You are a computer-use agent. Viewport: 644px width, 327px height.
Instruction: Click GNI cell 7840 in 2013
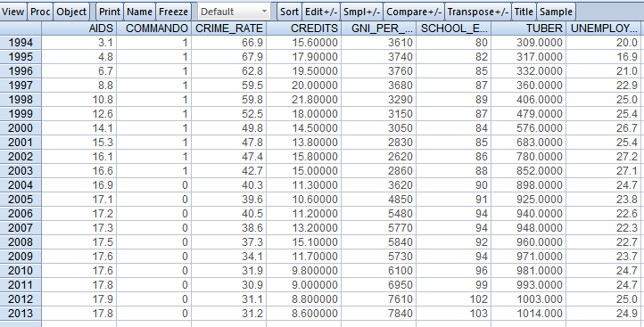pyautogui.click(x=378, y=314)
